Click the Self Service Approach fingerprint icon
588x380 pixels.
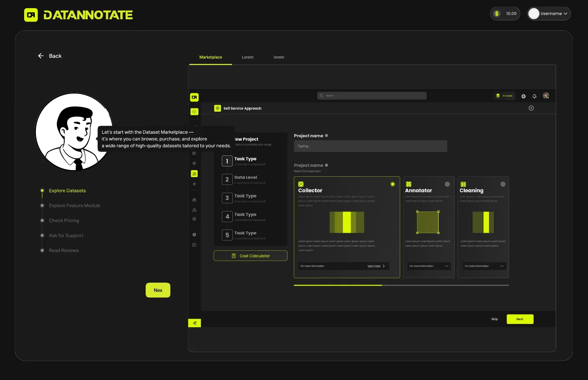(218, 108)
